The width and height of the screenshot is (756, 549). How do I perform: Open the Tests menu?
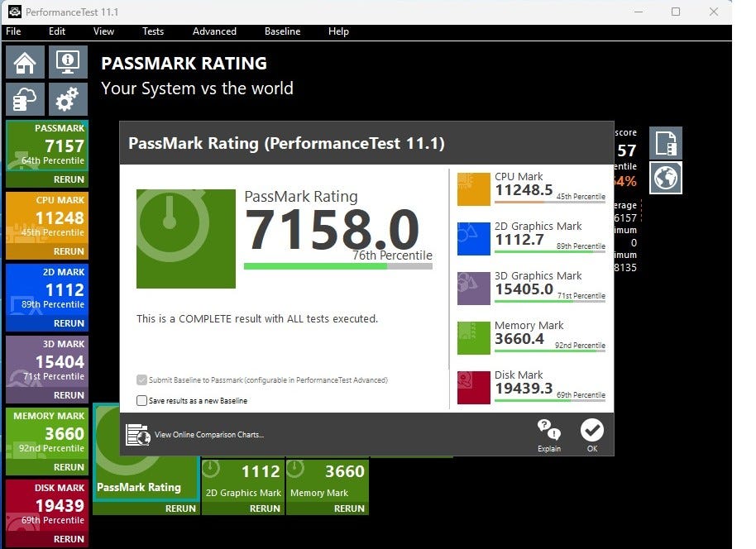153,31
